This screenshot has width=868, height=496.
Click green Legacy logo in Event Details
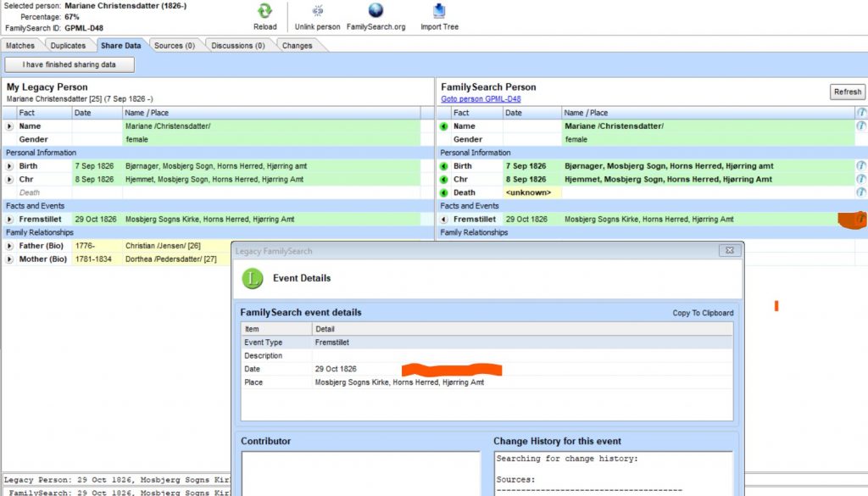(253, 278)
